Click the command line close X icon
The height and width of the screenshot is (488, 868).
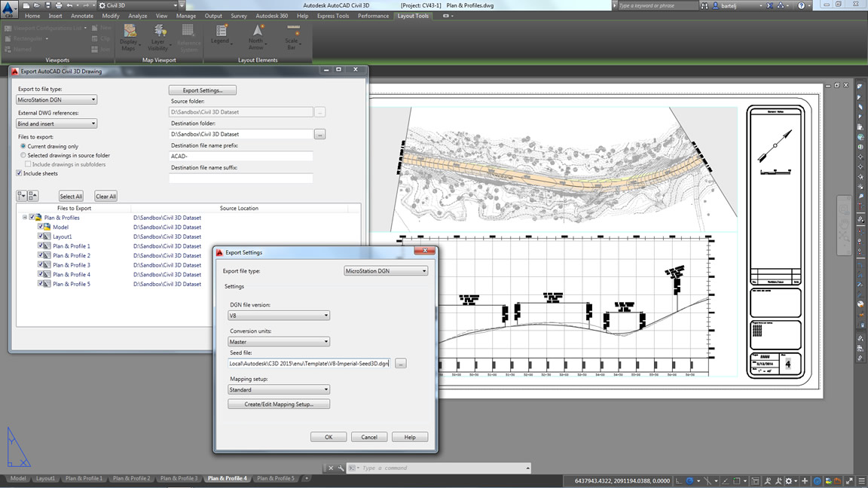(331, 468)
